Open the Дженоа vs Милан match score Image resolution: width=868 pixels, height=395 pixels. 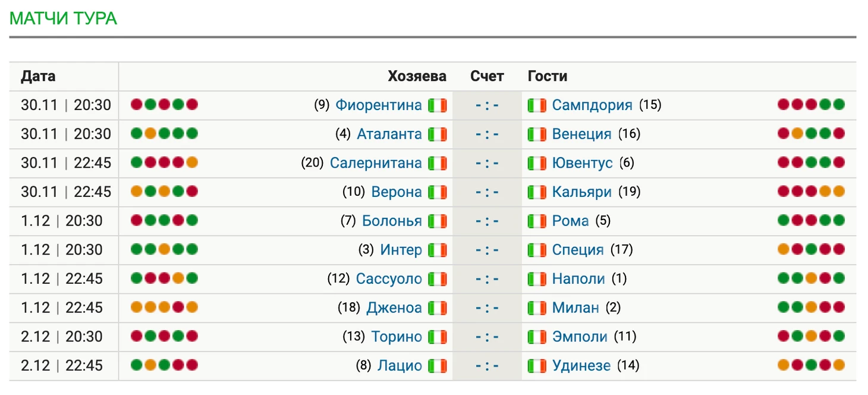point(487,308)
